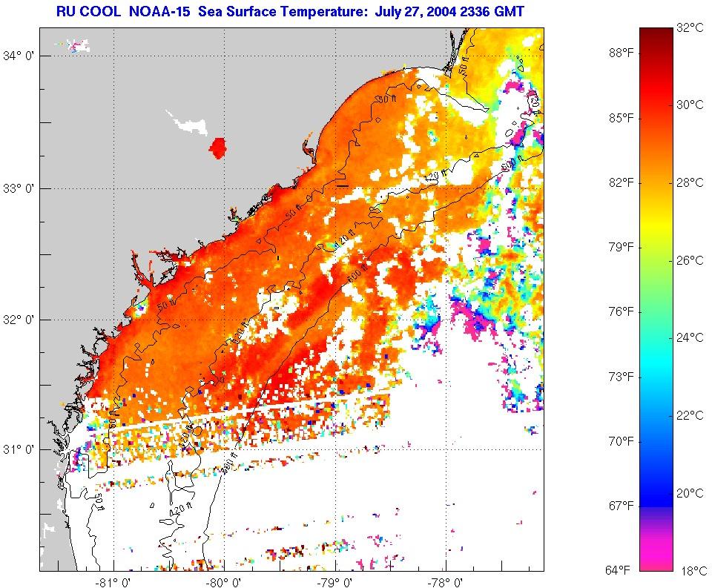Click the red inland lake on the map
The height and width of the screenshot is (588, 712).
tap(217, 148)
